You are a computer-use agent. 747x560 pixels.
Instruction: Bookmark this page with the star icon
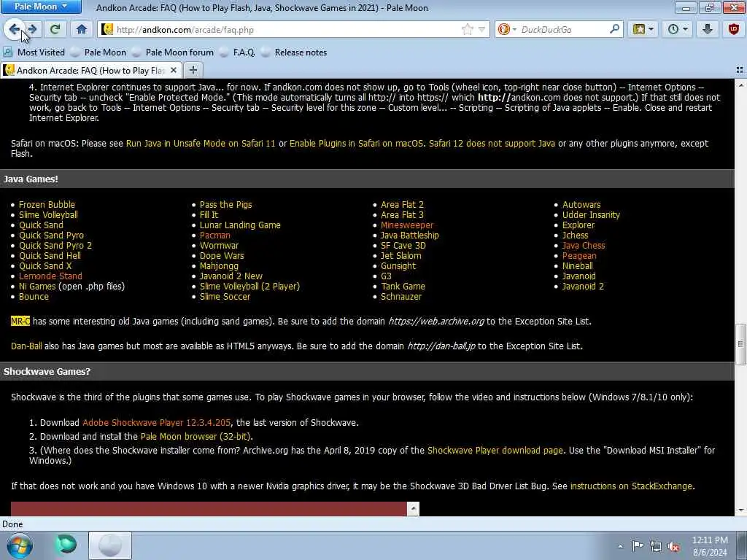[467, 29]
